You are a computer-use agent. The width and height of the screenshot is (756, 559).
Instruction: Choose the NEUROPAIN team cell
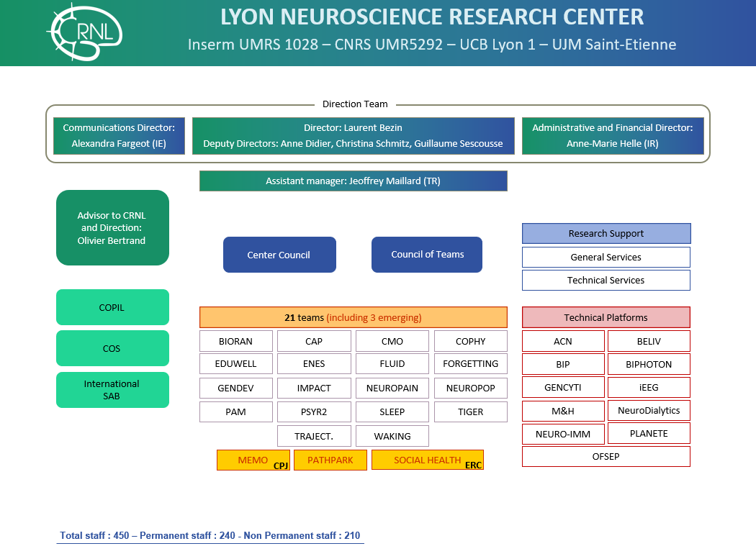tap(392, 388)
